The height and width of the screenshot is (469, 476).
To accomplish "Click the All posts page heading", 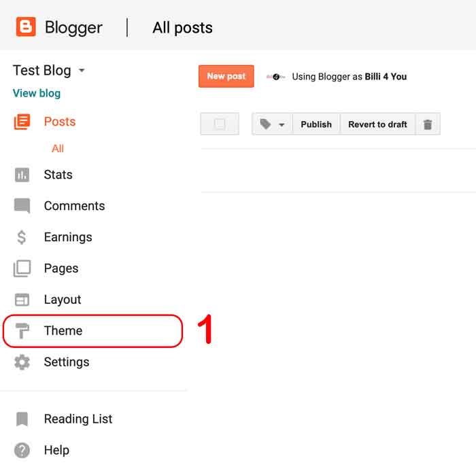I will 182,28.
